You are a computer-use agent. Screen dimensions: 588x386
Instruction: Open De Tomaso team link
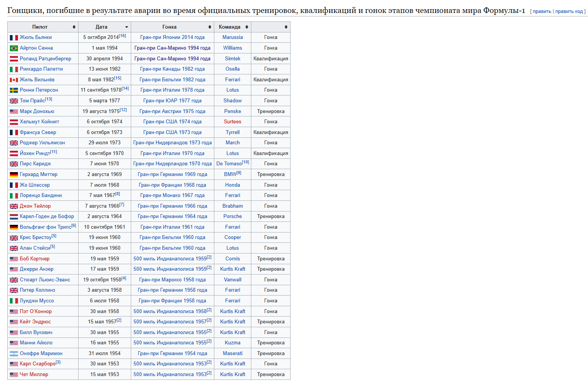(x=229, y=164)
